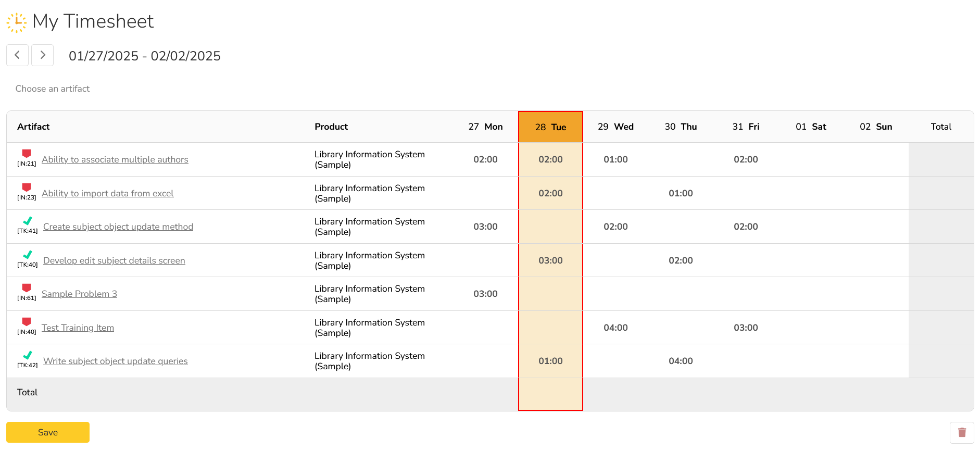Edit Tuesday hours for Ability to import data

(x=550, y=193)
